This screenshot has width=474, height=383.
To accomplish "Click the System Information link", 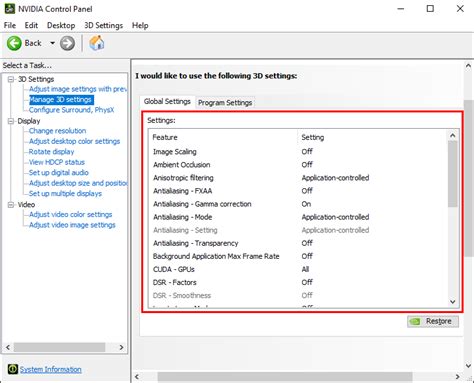I will [x=51, y=369].
